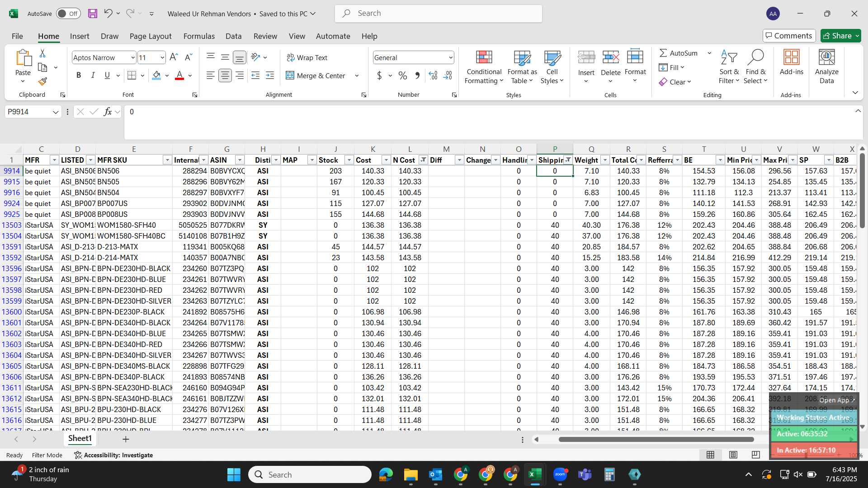Switch to Page Layout view in status bar

[733, 455]
